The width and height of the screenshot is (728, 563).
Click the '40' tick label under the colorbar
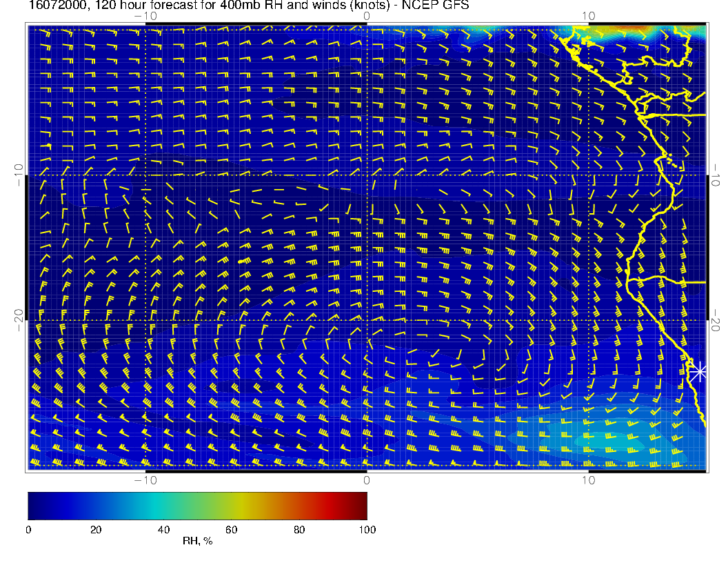coord(163,530)
